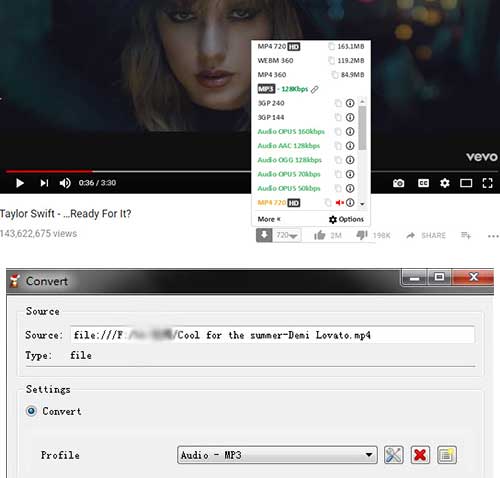The width and height of the screenshot is (500, 478).
Task: Enter fullscreen mode
Action: pos(487,183)
